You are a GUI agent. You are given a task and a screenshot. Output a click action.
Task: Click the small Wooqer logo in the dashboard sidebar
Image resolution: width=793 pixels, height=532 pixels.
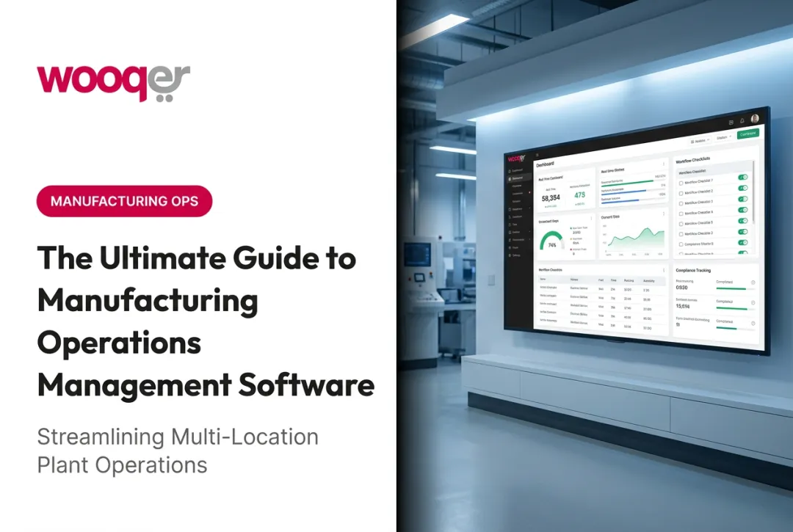click(x=516, y=158)
